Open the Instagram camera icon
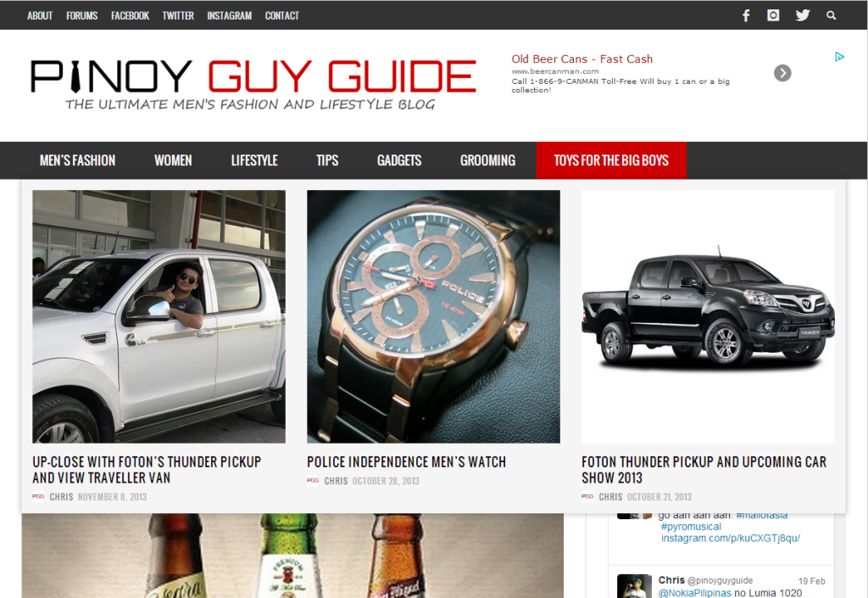 [x=773, y=15]
